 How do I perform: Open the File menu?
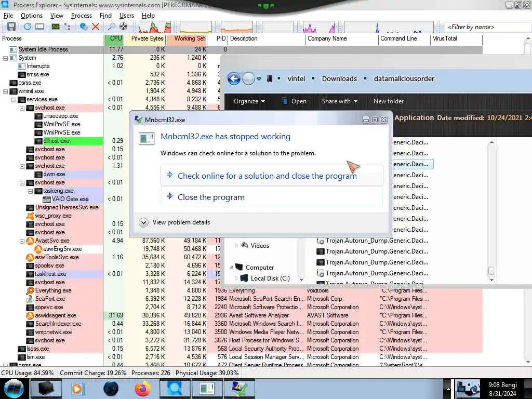(x=8, y=16)
